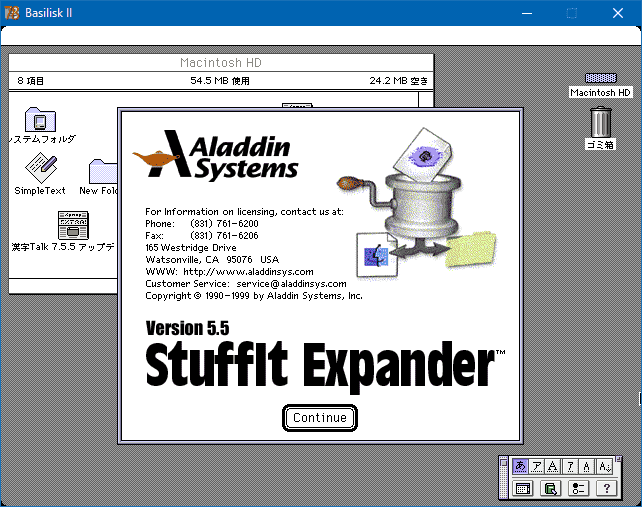Select the Macintosh HD disk icon on desktop
The width and height of the screenshot is (642, 507).
tap(601, 78)
